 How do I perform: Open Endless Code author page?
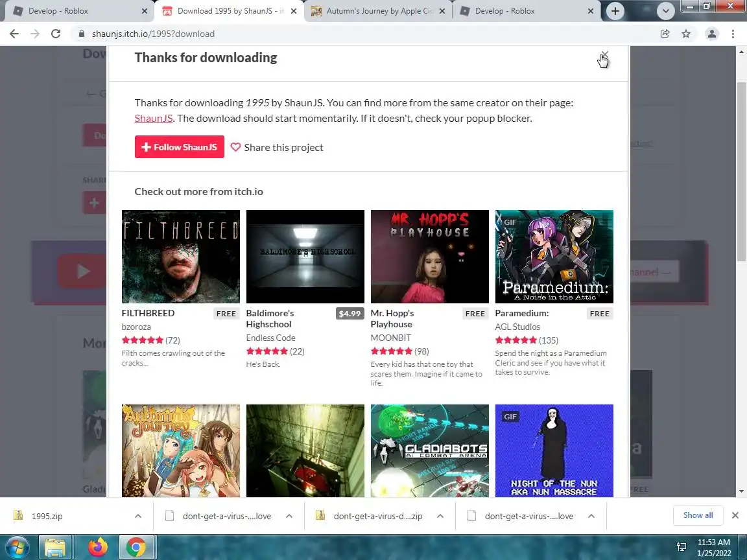click(x=270, y=338)
